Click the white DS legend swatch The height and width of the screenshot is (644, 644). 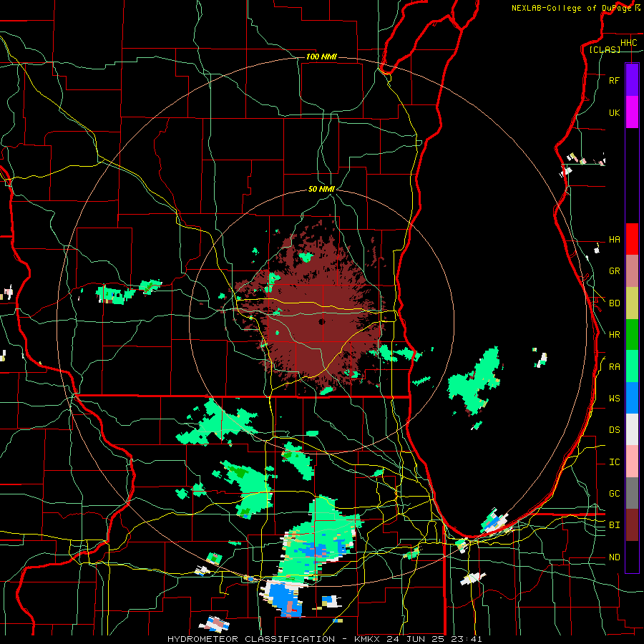632,429
